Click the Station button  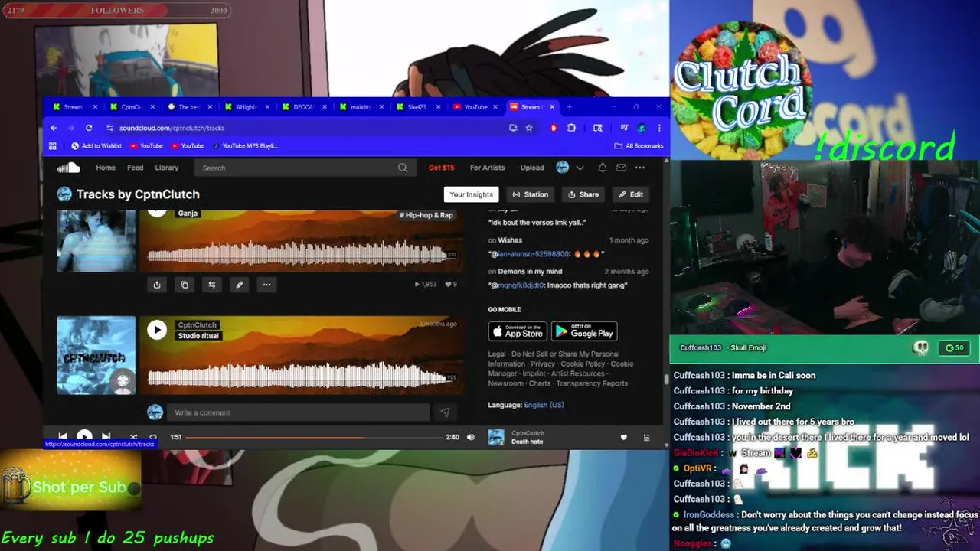530,194
